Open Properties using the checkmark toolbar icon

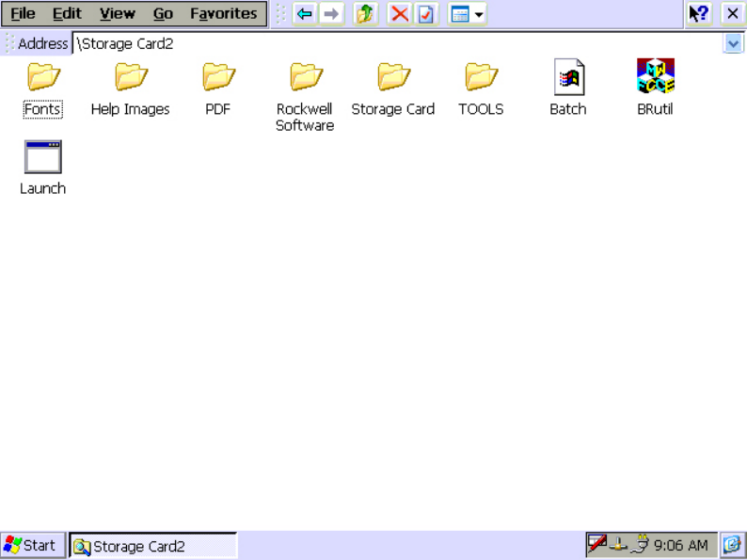click(x=426, y=14)
